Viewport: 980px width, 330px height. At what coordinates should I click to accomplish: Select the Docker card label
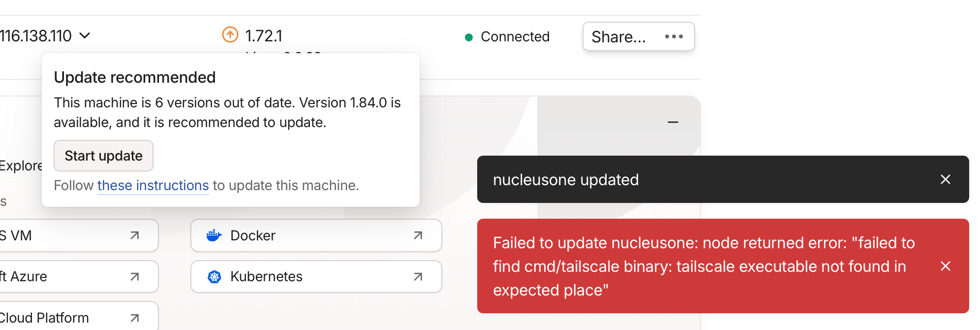(253, 235)
